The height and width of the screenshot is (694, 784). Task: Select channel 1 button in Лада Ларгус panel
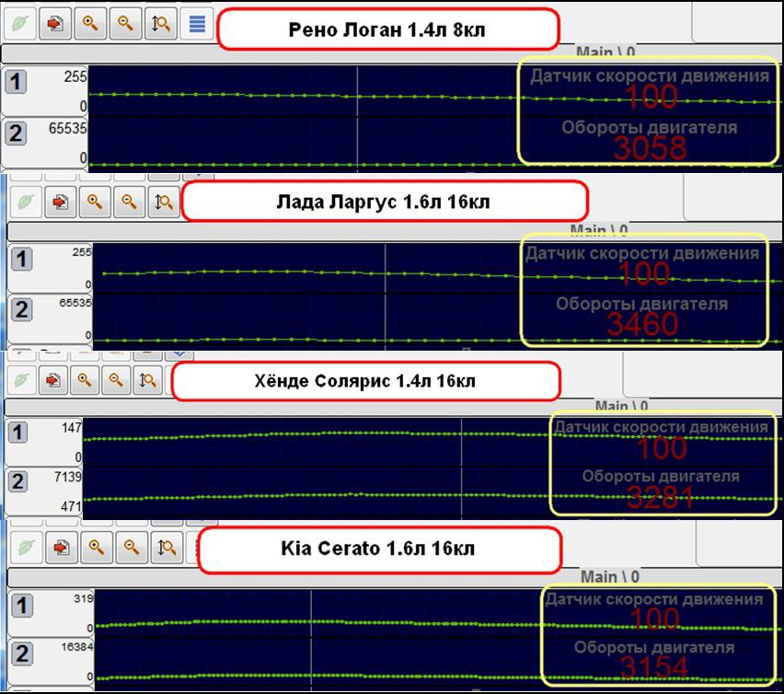pos(21,259)
